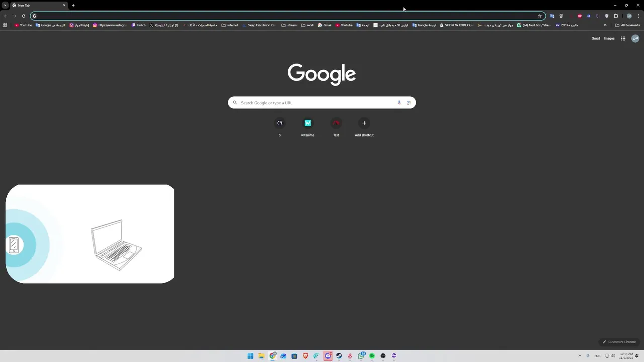This screenshot has width=644, height=362.
Task: Open the Extensions puzzle icon
Action: pos(616,16)
